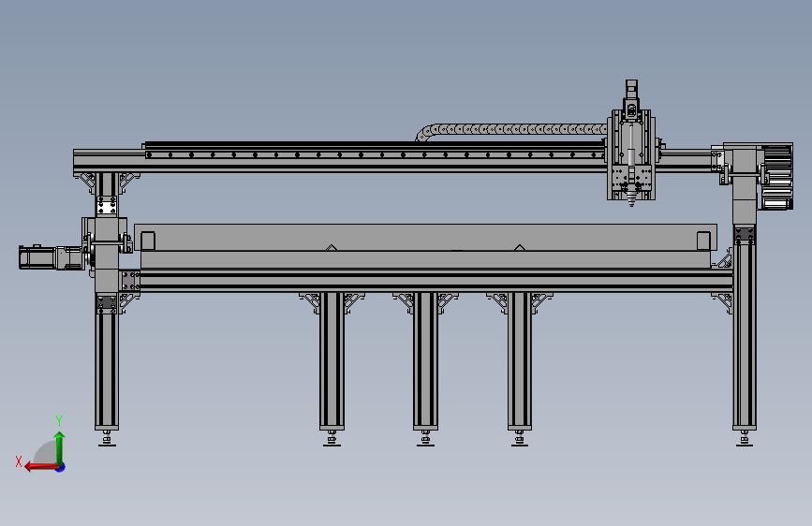Click the small square at the panel's right end
This screenshot has width=812, height=526.
click(x=703, y=241)
